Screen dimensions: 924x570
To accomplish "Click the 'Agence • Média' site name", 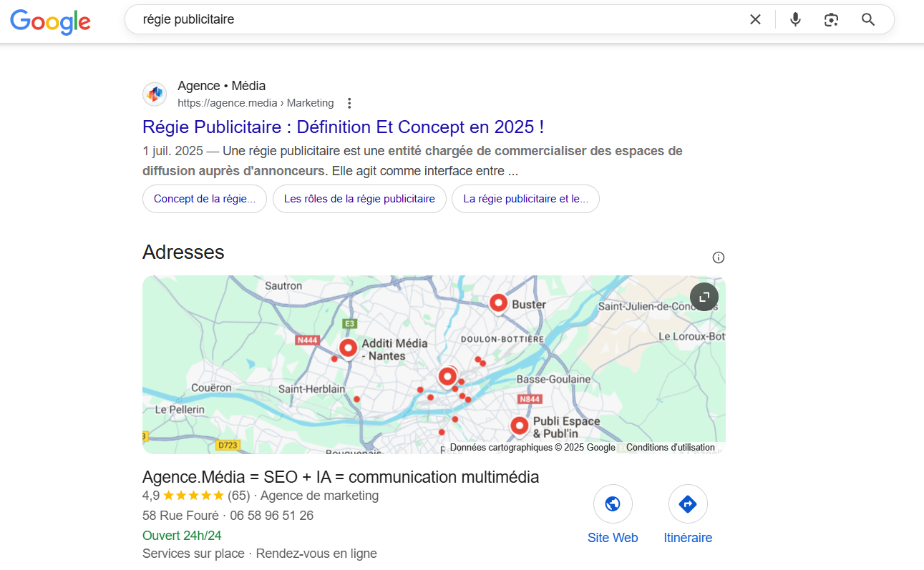I will click(221, 86).
